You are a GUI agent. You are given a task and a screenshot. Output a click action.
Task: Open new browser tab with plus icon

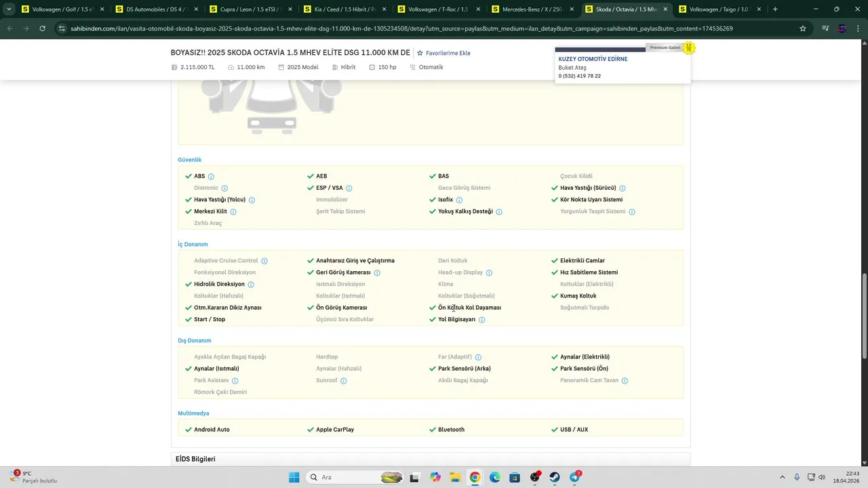tap(775, 9)
